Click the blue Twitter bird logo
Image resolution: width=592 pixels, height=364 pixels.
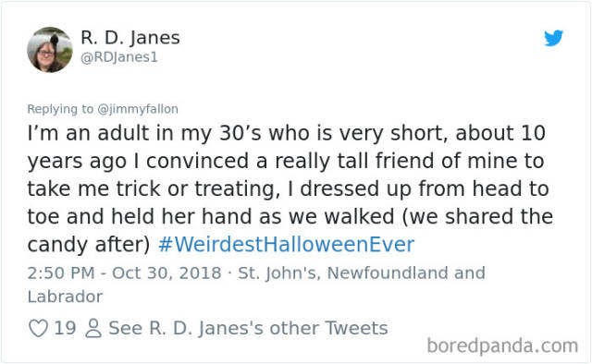[x=553, y=38]
